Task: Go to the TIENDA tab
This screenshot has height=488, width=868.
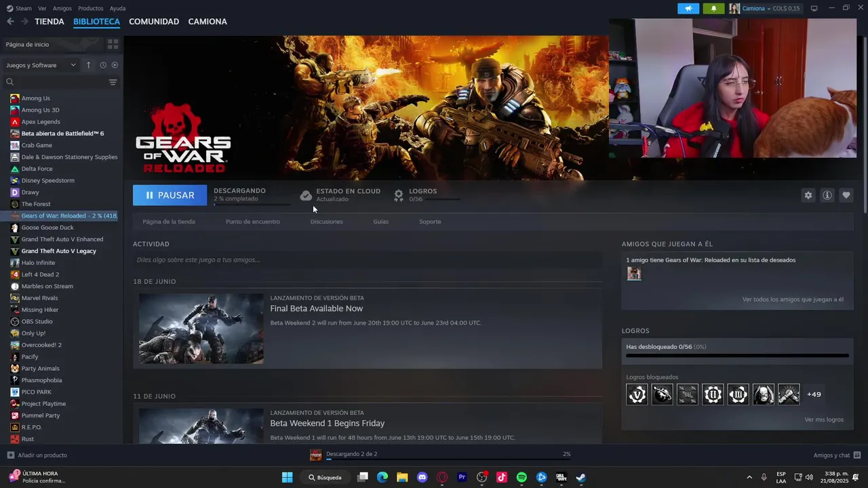Action: point(50,22)
